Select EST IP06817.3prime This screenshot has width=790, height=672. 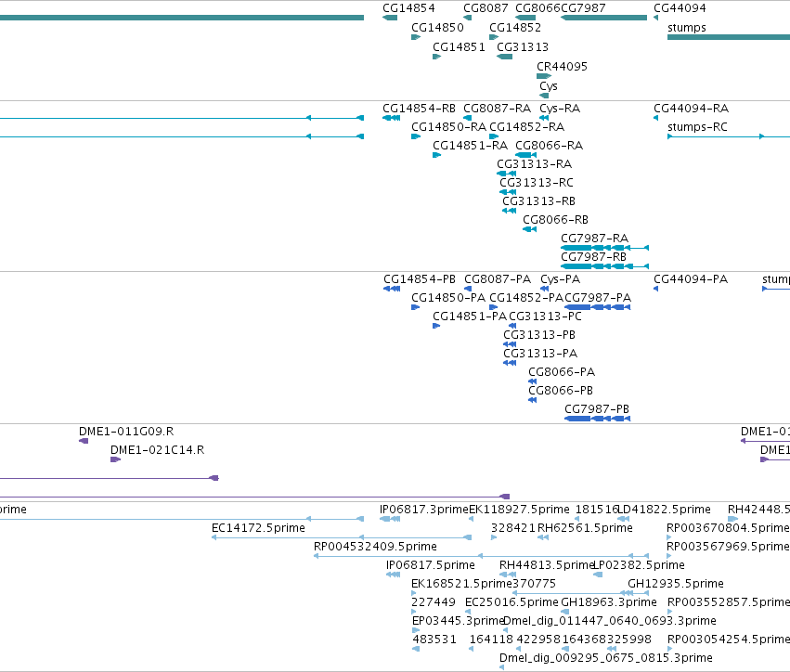click(390, 519)
